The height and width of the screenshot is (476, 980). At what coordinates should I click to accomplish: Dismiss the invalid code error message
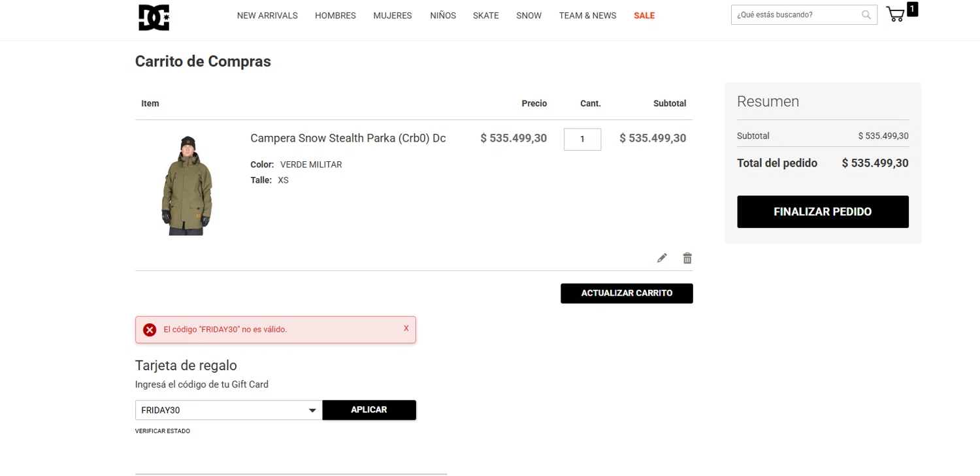pyautogui.click(x=406, y=328)
